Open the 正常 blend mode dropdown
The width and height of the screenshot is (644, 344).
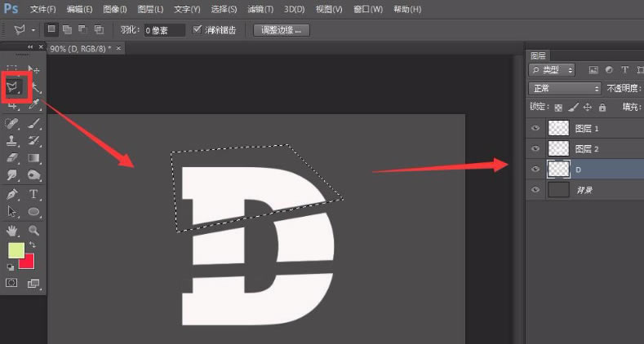pos(565,88)
